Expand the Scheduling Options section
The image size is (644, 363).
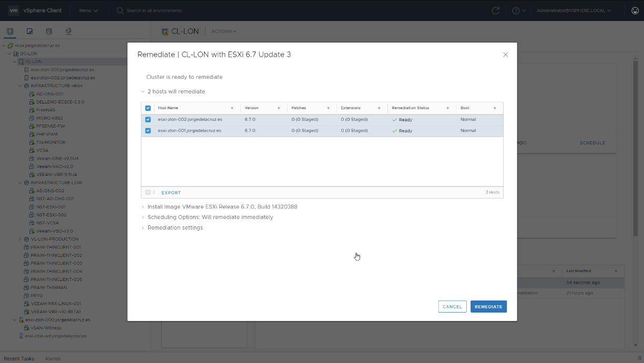142,217
